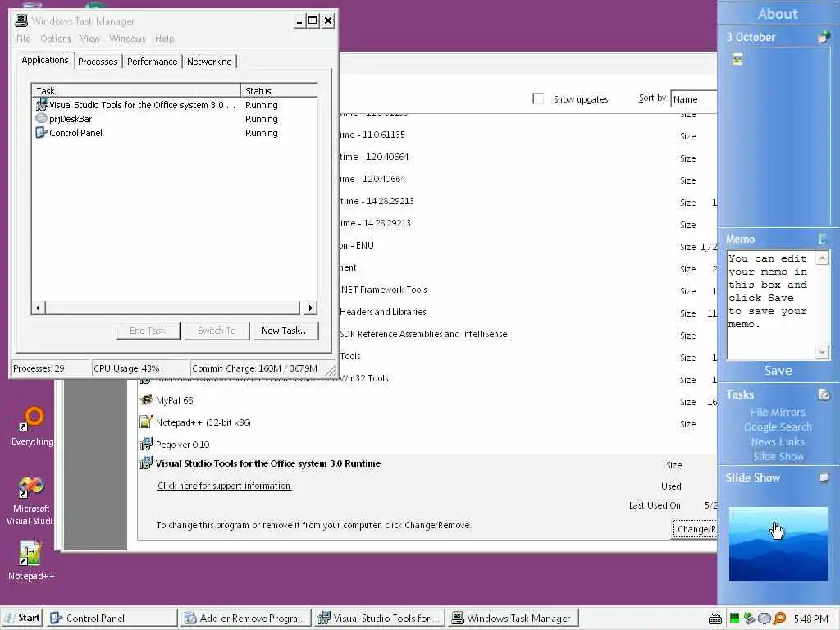Click the memo box scroll down arrow
This screenshot has width=840, height=630.
click(x=822, y=352)
